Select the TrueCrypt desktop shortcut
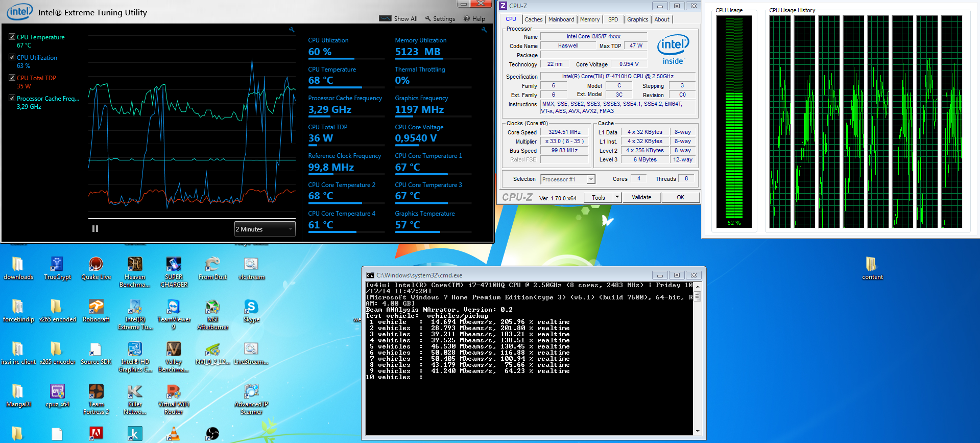 (57, 269)
